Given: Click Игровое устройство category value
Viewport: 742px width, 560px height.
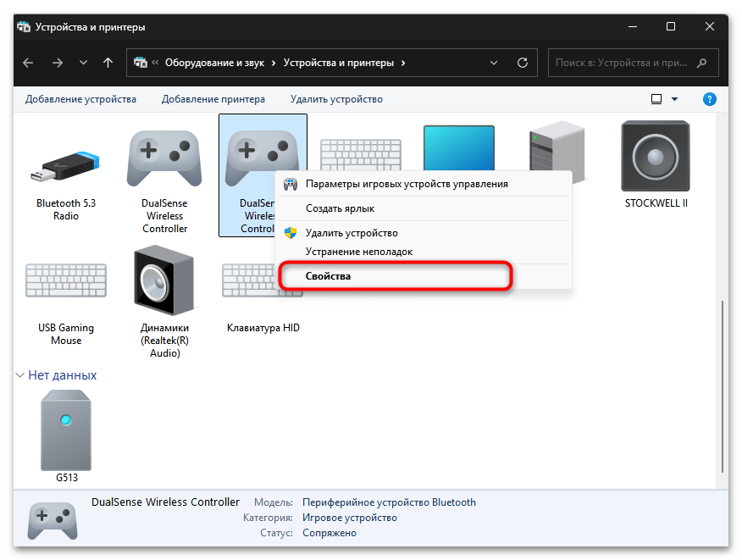Looking at the screenshot, I should click(350, 518).
